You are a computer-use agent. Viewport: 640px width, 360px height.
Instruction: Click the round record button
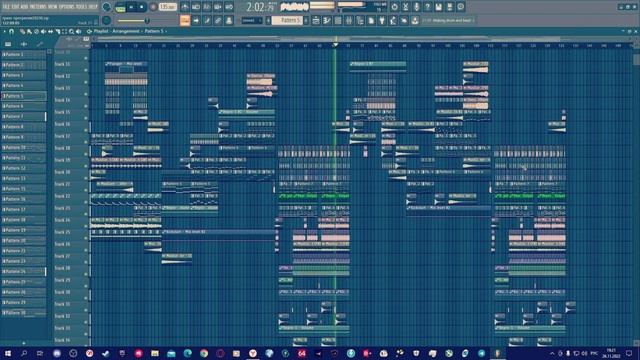click(x=153, y=7)
